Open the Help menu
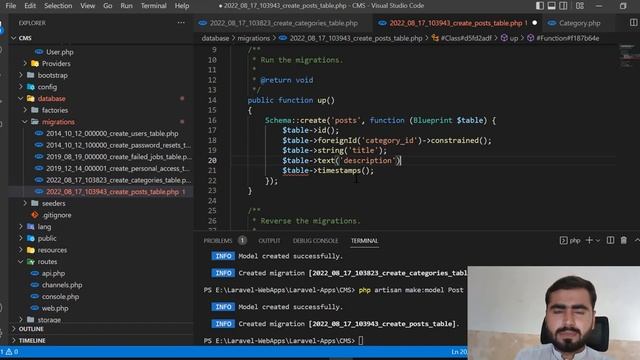The image size is (640, 360). pos(182,6)
